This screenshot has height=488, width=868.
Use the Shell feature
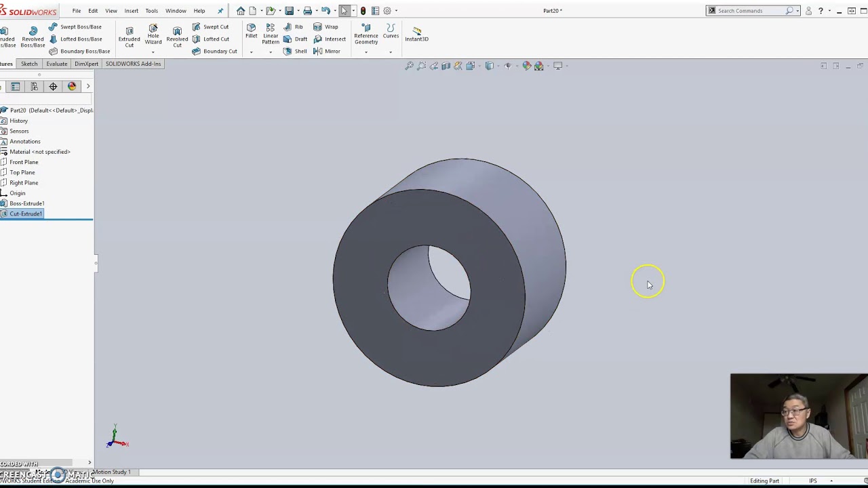[295, 51]
